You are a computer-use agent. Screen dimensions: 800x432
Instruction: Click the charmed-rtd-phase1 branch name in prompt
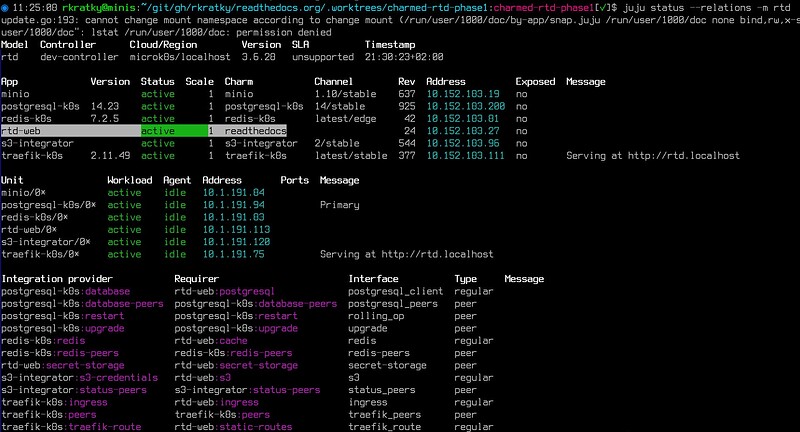pyautogui.click(x=543, y=8)
